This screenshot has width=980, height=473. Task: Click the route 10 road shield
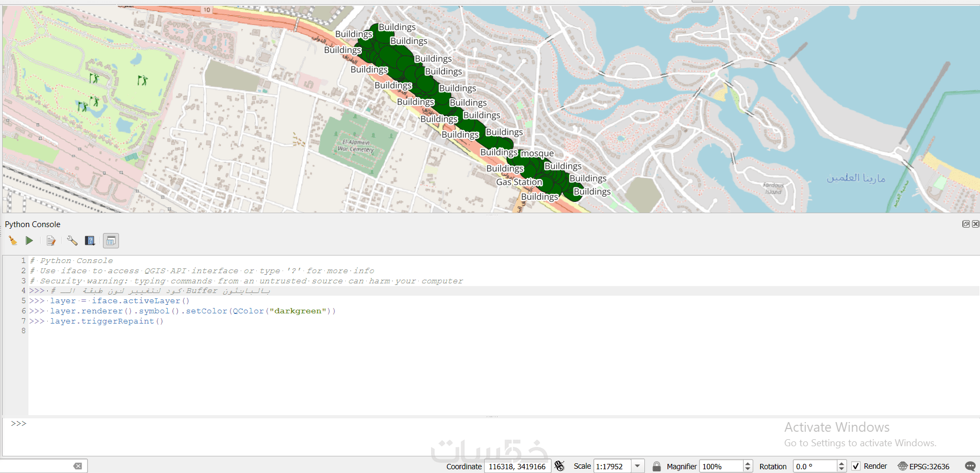tap(207, 10)
